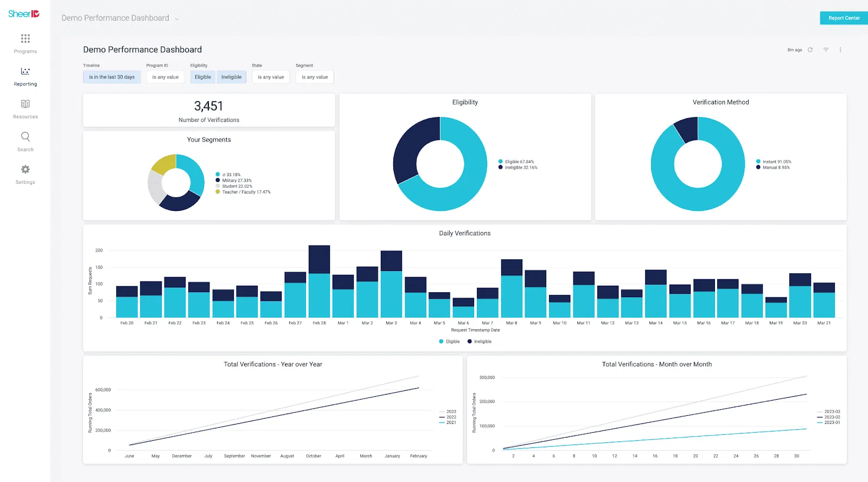Open the Search magnifier icon
Screen dimensions: 868x482
coord(25,137)
